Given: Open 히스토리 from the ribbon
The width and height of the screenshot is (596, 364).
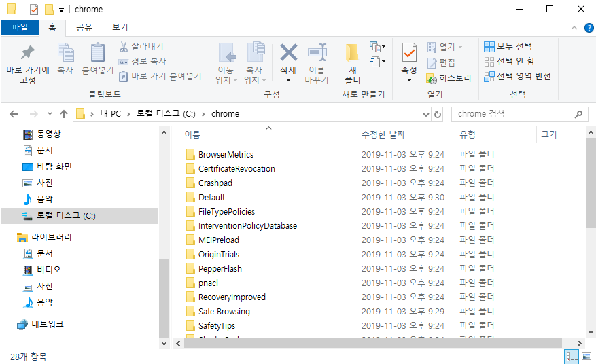Looking at the screenshot, I should point(449,78).
